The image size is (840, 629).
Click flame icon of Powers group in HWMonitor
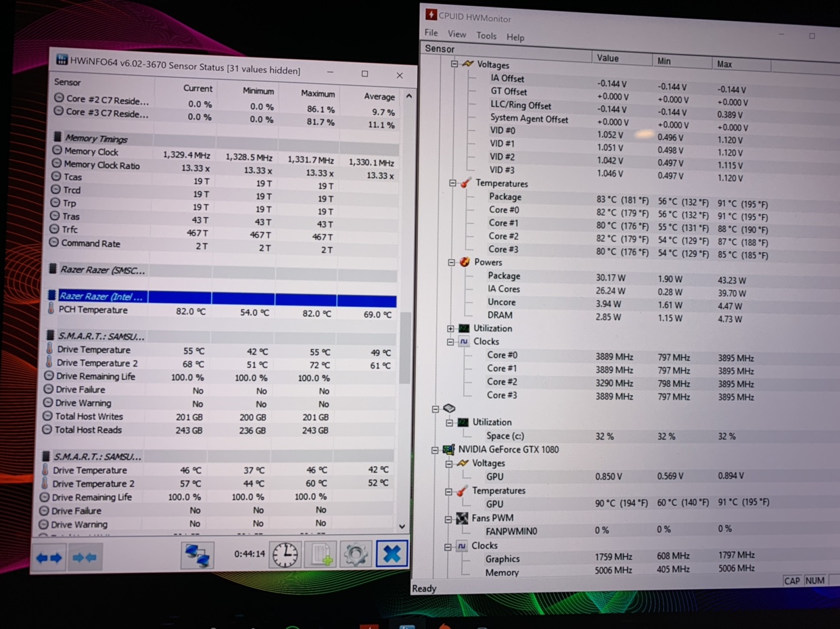click(465, 262)
